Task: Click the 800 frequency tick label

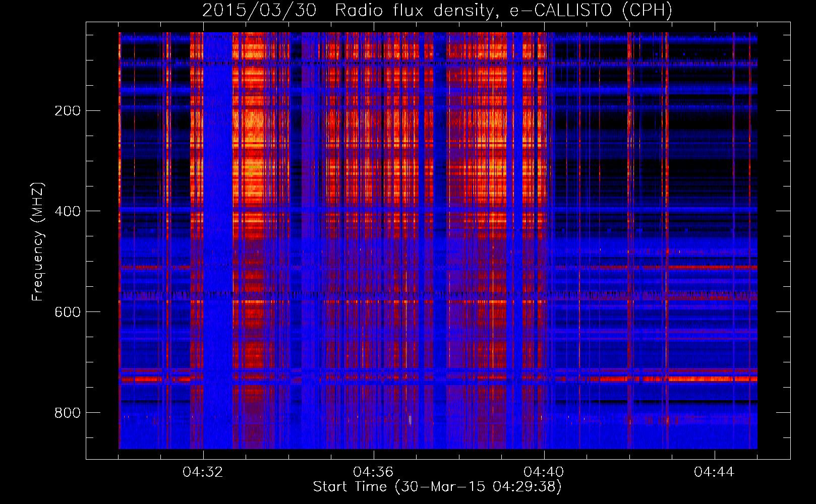Action: pos(68,413)
